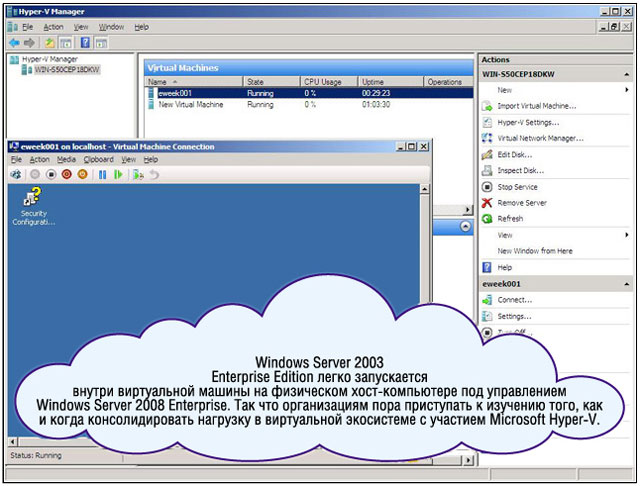640x486 pixels.
Task: Click the Back arrow in Hyper-V Manager toolbar
Action: tap(14, 42)
